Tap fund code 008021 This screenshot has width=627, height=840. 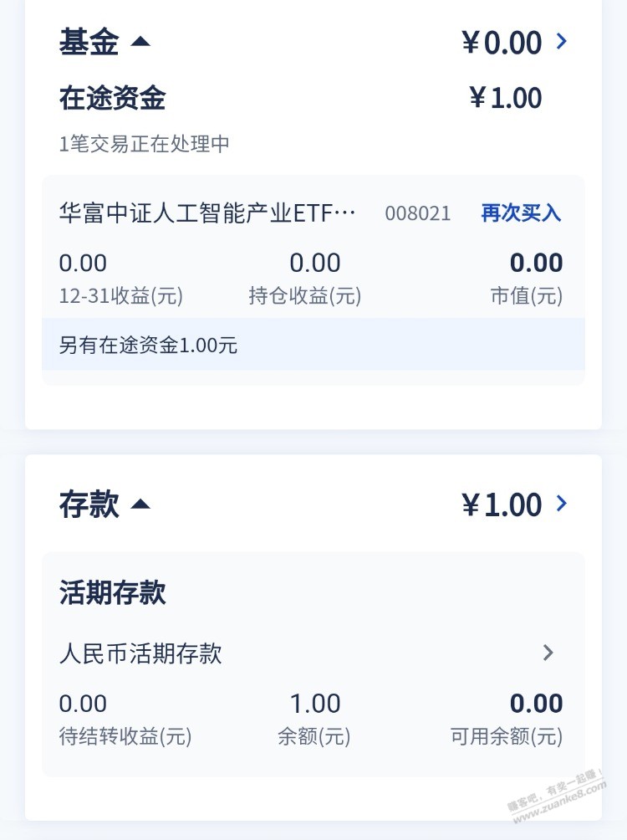pyautogui.click(x=417, y=213)
